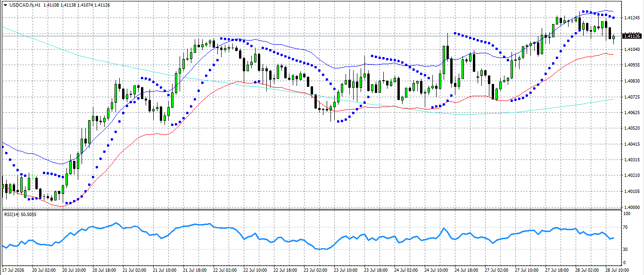Click the 24 Jul 02:00 time label
This screenshot has width=644, height=275.
(406, 271)
